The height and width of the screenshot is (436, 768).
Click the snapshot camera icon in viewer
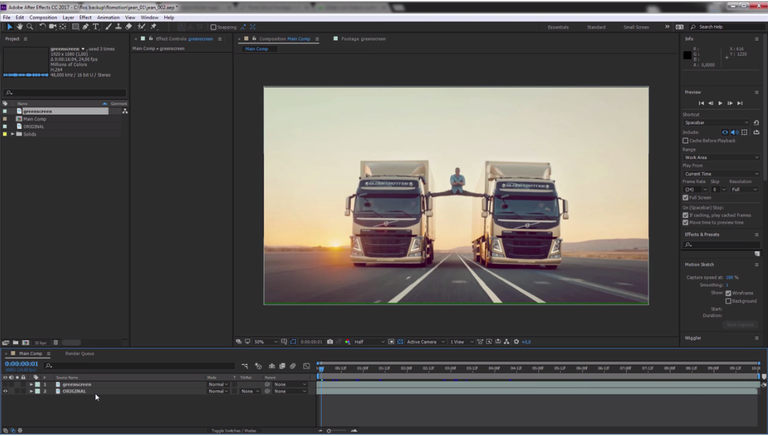(330, 342)
